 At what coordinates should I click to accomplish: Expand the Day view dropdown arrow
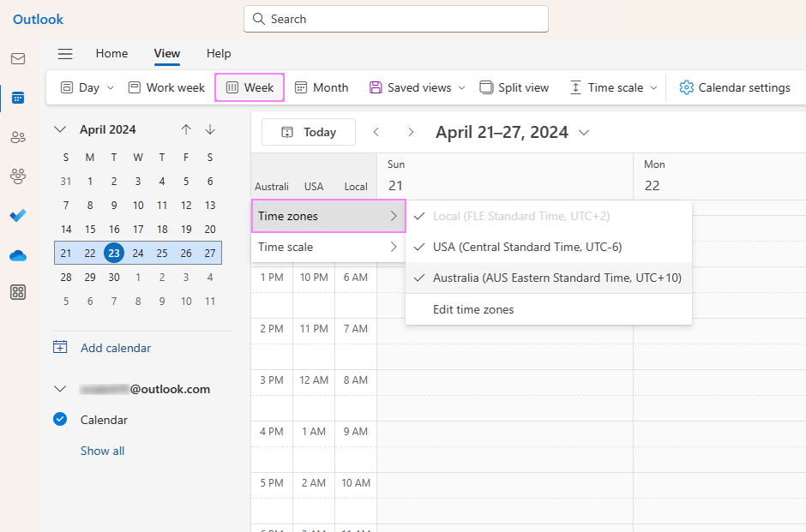tap(111, 88)
